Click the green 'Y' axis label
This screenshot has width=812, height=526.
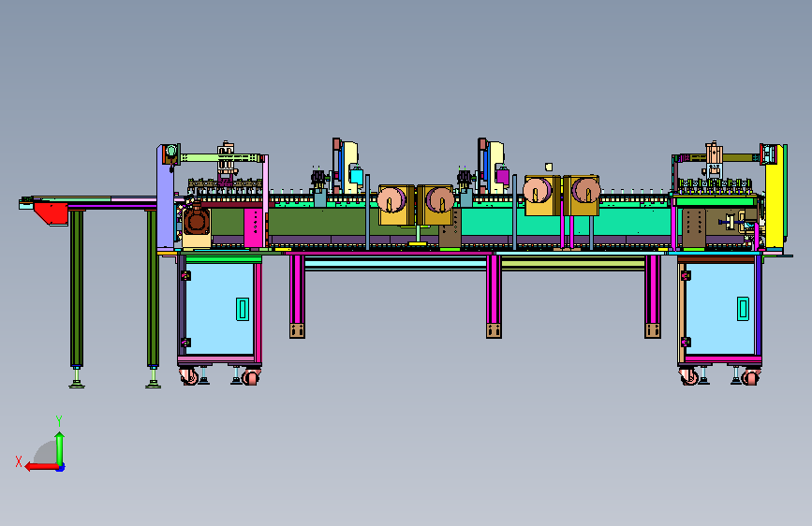point(59,421)
